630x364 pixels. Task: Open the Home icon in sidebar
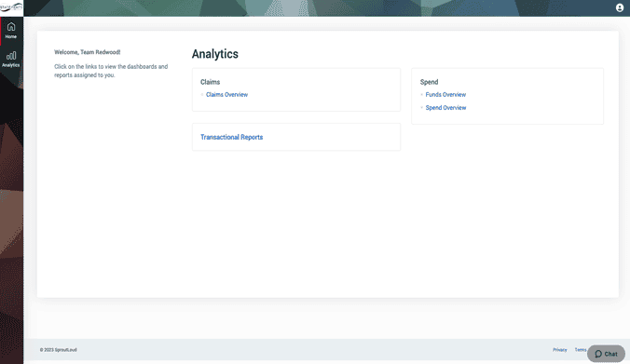click(11, 27)
